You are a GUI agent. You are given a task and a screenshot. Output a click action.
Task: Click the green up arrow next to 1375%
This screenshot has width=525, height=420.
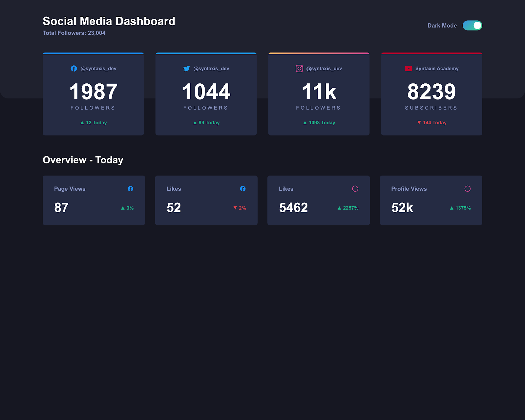[x=451, y=208]
